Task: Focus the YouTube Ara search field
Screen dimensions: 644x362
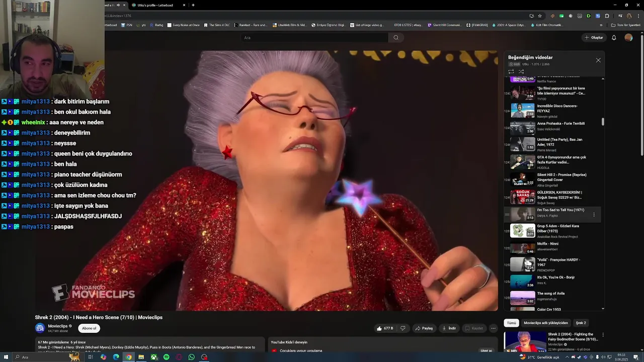Action: [314, 38]
